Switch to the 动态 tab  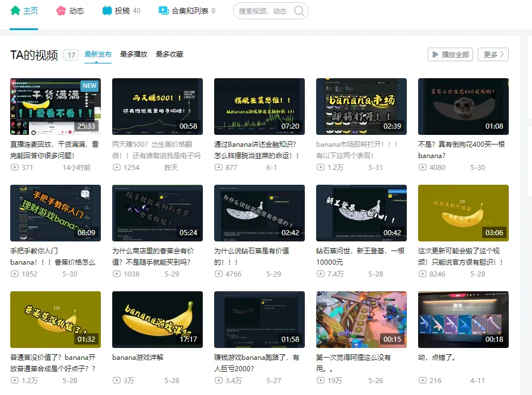tap(70, 11)
